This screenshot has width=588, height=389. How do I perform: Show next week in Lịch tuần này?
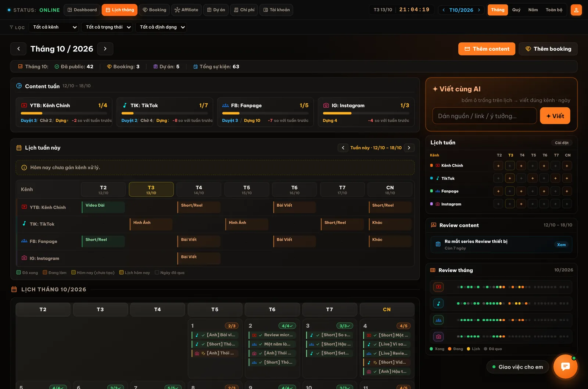click(409, 148)
